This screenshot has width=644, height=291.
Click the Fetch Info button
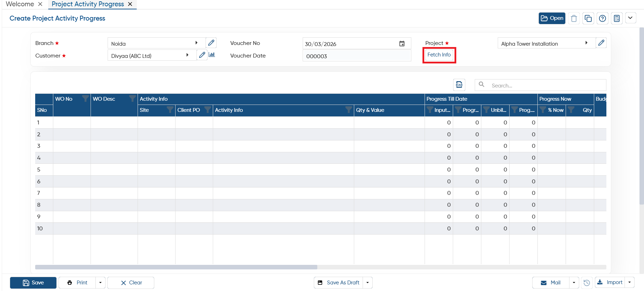(x=439, y=55)
